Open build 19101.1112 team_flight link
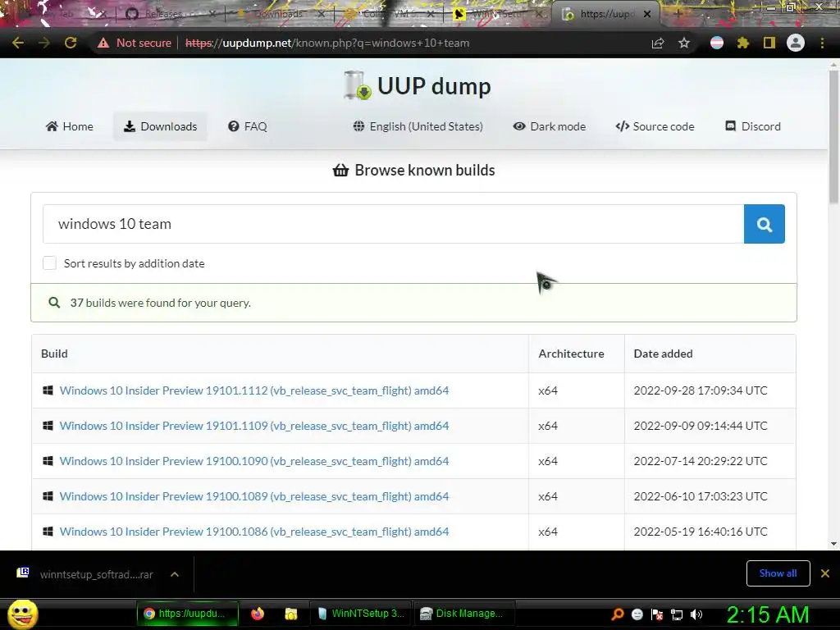The height and width of the screenshot is (630, 840). click(x=254, y=390)
